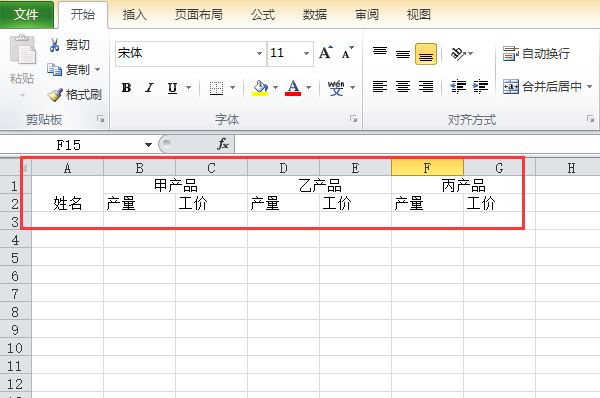Expand the font color dropdown arrow
Viewport: 600px width, 398px height.
pyautogui.click(x=308, y=88)
